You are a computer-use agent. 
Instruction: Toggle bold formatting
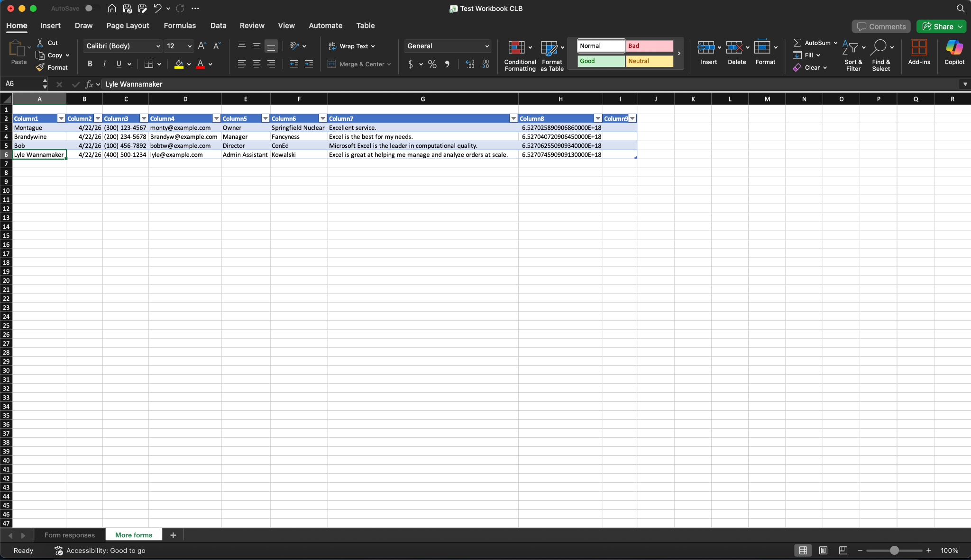(x=90, y=64)
